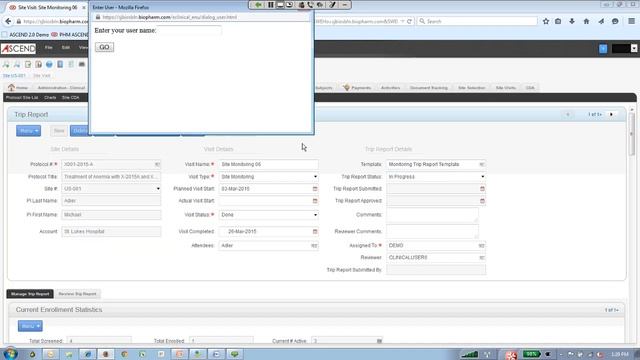Click the Site CDA sub-tab
The width and height of the screenshot is (640, 360).
tap(71, 98)
